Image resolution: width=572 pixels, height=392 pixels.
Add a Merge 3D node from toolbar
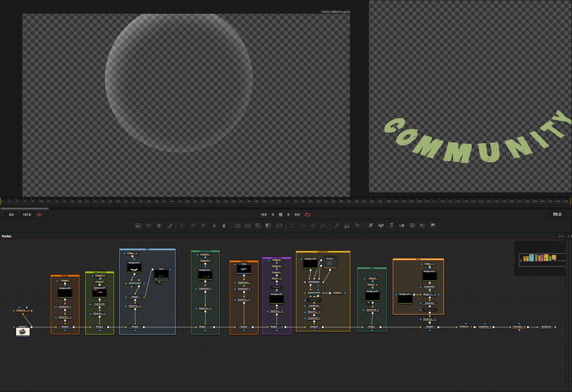[x=401, y=226]
